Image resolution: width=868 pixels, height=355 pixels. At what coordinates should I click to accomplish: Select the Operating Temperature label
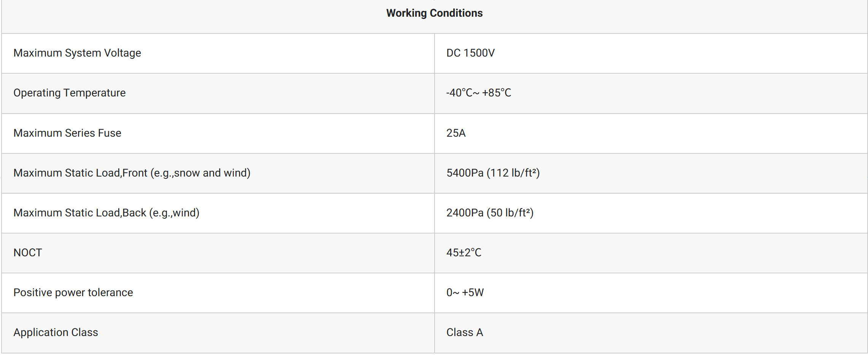pos(69,93)
